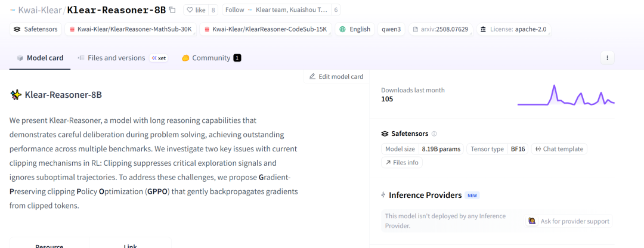Copy the model name with copy icon
This screenshot has height=248, width=644.
click(172, 10)
